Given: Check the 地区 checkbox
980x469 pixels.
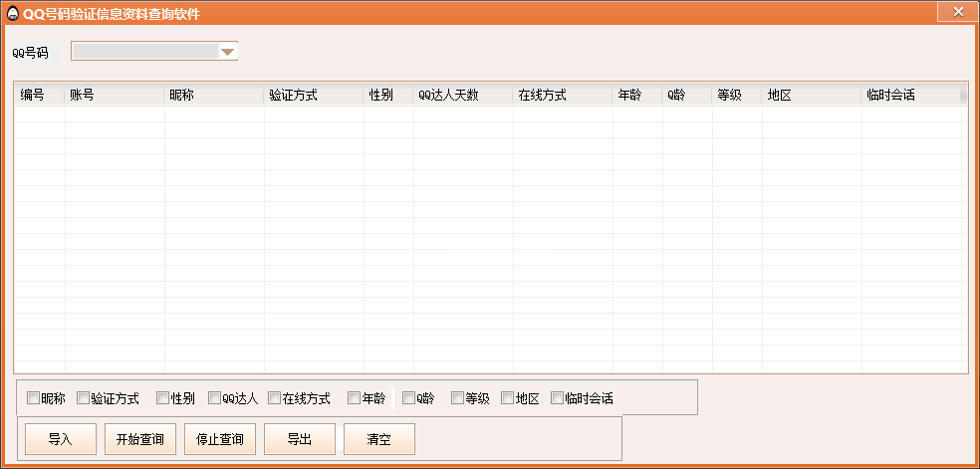Looking at the screenshot, I should coord(508,398).
